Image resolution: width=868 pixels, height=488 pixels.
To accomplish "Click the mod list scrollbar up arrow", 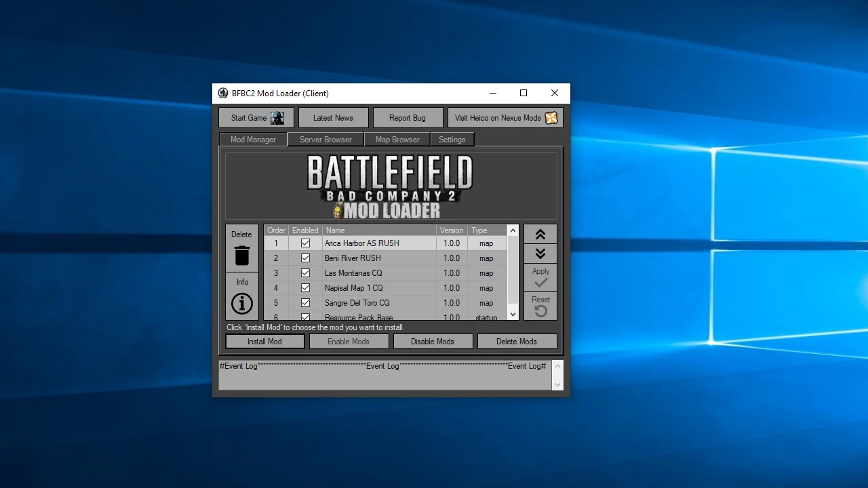I will pos(513,230).
